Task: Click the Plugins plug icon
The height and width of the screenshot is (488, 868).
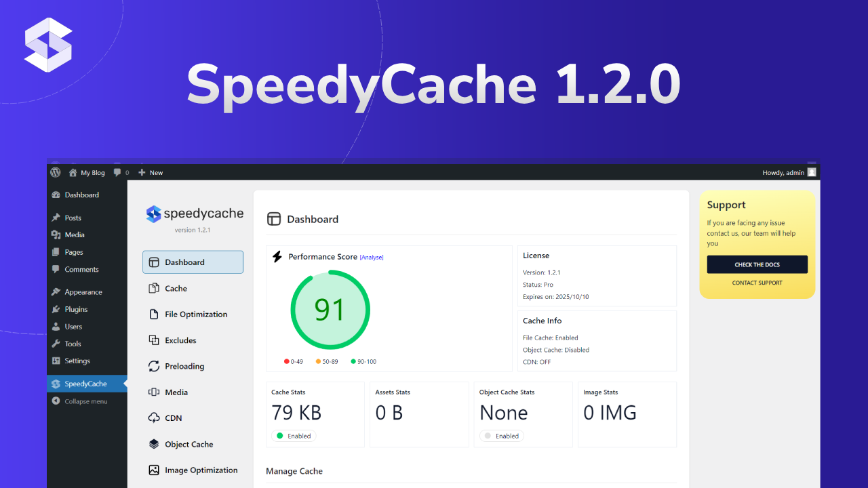Action: [x=56, y=309]
